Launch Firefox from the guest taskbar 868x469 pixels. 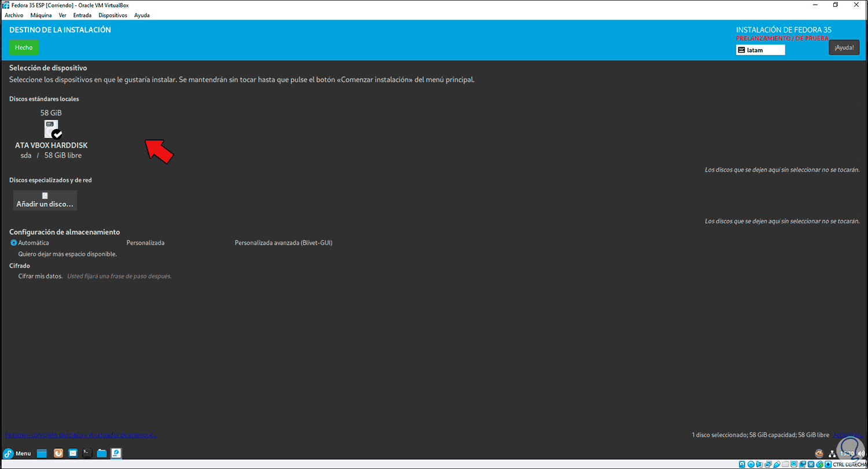click(x=58, y=453)
